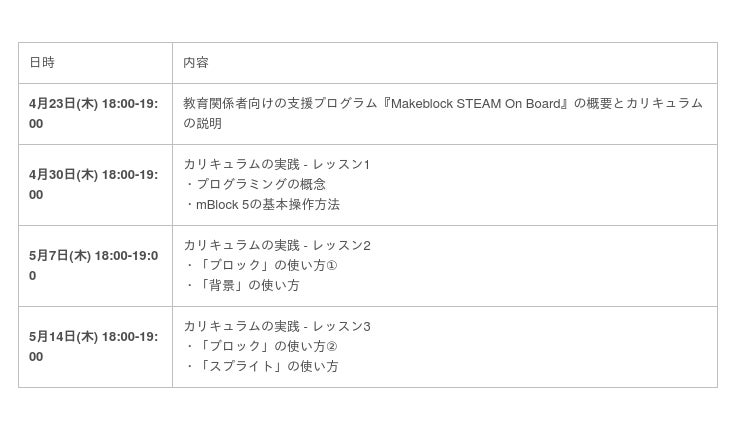Select the 5月14日(木) 18:00-19:00 date cell

93,346
